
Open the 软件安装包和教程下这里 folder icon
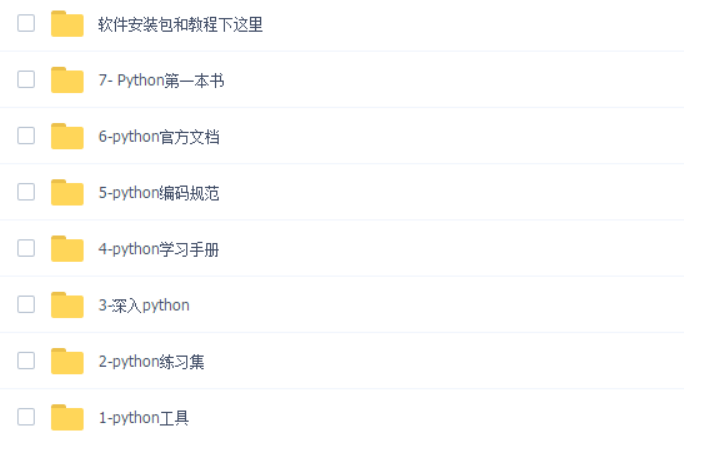click(67, 23)
